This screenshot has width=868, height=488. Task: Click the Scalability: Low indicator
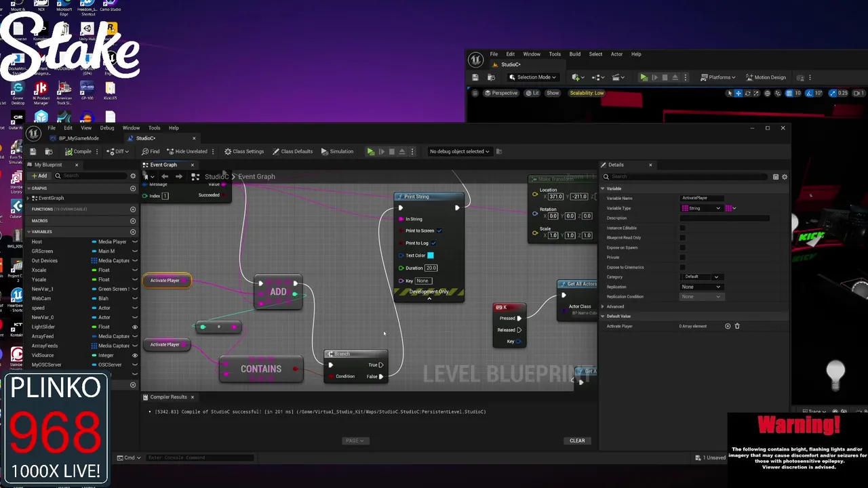[x=587, y=93]
